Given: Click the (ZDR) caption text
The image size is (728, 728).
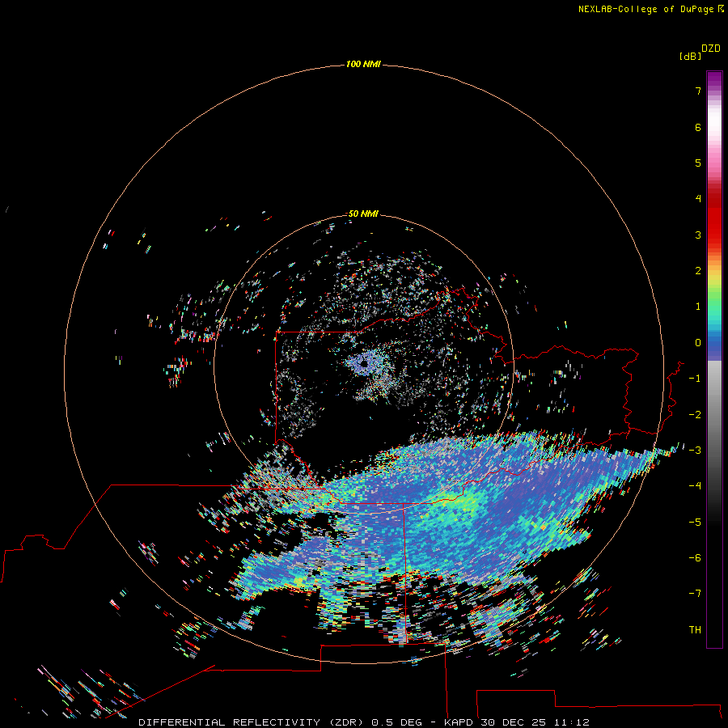Looking at the screenshot, I should point(346,722).
